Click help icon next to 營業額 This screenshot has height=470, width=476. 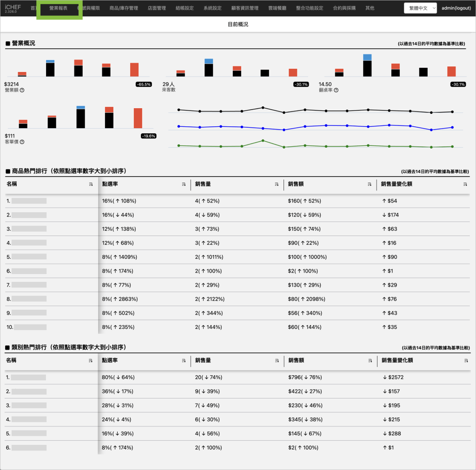[x=22, y=90]
